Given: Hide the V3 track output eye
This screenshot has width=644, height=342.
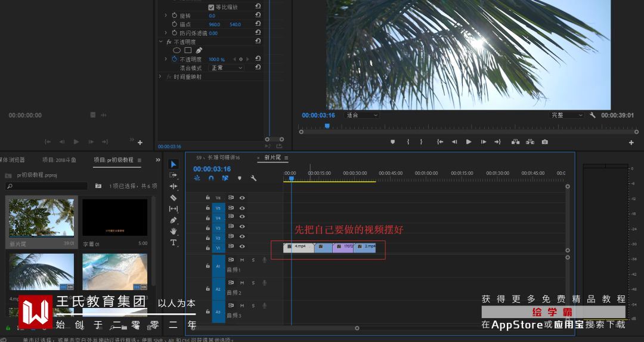Looking at the screenshot, I should (242, 226).
